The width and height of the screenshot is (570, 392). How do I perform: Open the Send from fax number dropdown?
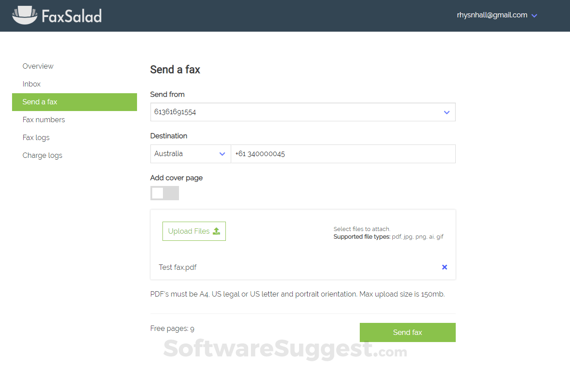pyautogui.click(x=303, y=112)
